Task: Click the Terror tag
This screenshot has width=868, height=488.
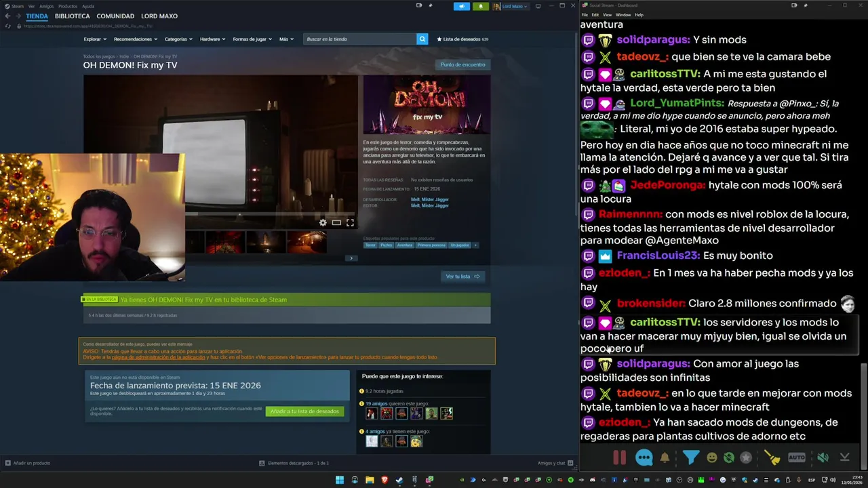Action: (x=370, y=245)
